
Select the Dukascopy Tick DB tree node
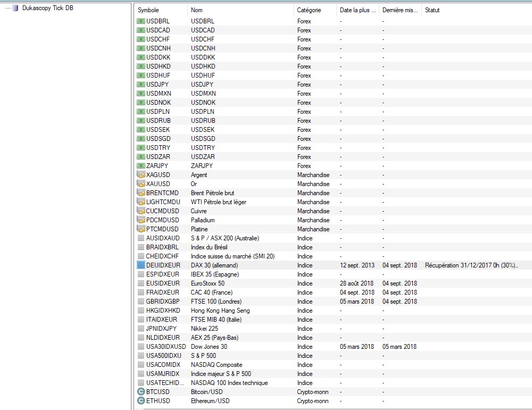pos(47,8)
